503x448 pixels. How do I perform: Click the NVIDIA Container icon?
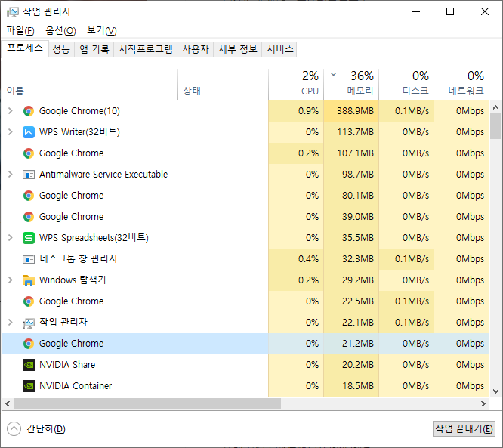tap(29, 386)
